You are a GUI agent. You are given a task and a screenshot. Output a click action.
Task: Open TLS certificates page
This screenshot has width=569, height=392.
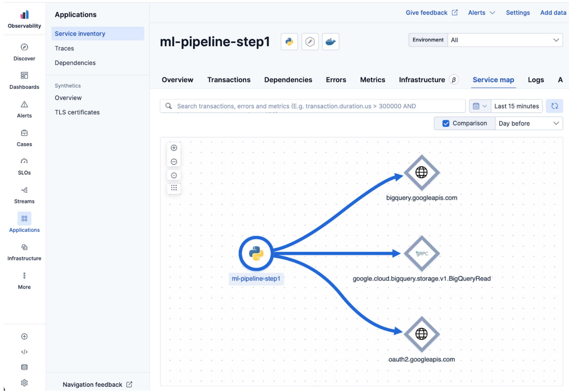[x=77, y=112]
